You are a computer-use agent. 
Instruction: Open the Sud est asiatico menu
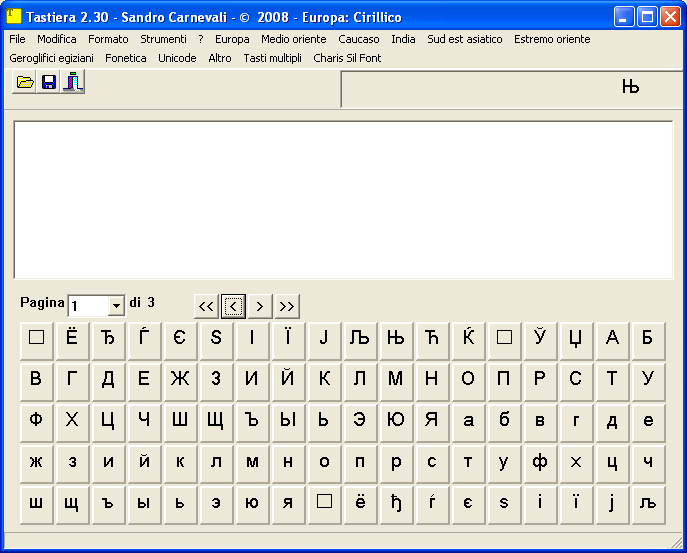pos(464,39)
